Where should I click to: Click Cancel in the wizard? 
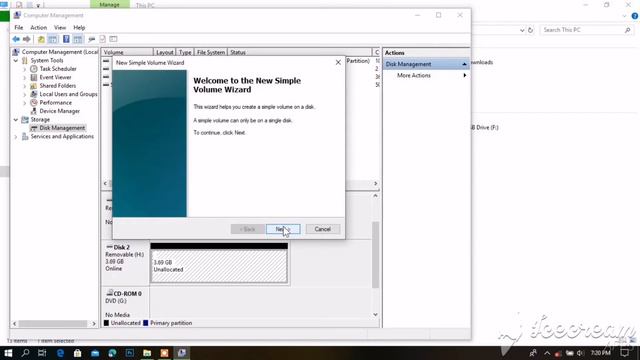click(x=322, y=229)
